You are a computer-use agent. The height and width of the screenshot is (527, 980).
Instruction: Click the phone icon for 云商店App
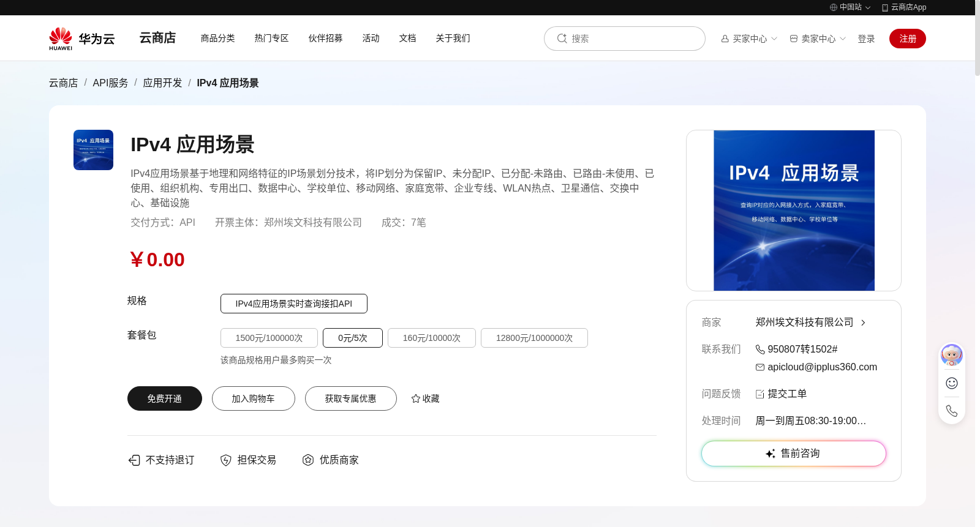(884, 7)
